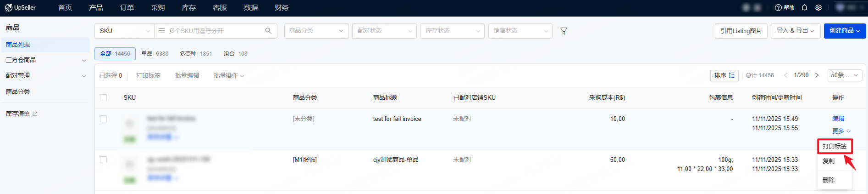Click the sort order button

click(x=724, y=75)
